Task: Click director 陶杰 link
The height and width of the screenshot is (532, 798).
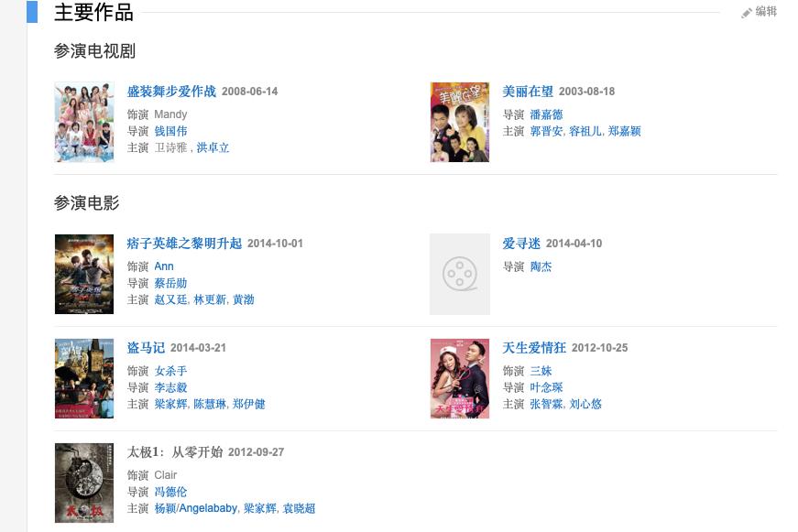Action: [x=541, y=266]
